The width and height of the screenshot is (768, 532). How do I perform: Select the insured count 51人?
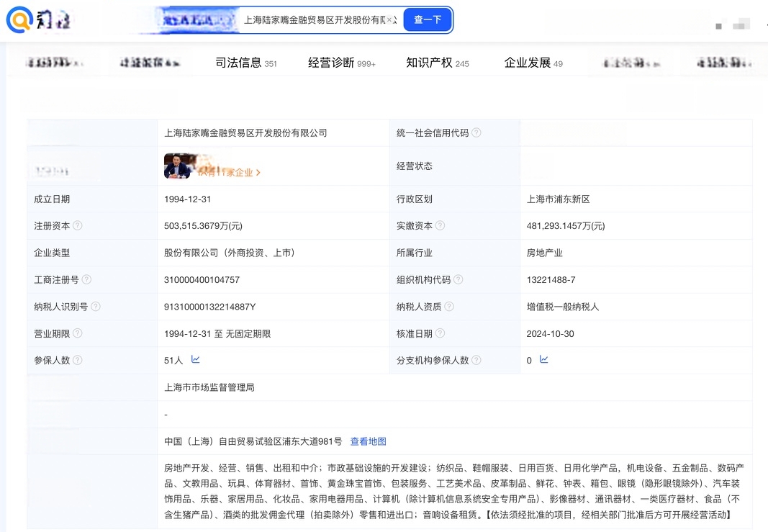[173, 361]
